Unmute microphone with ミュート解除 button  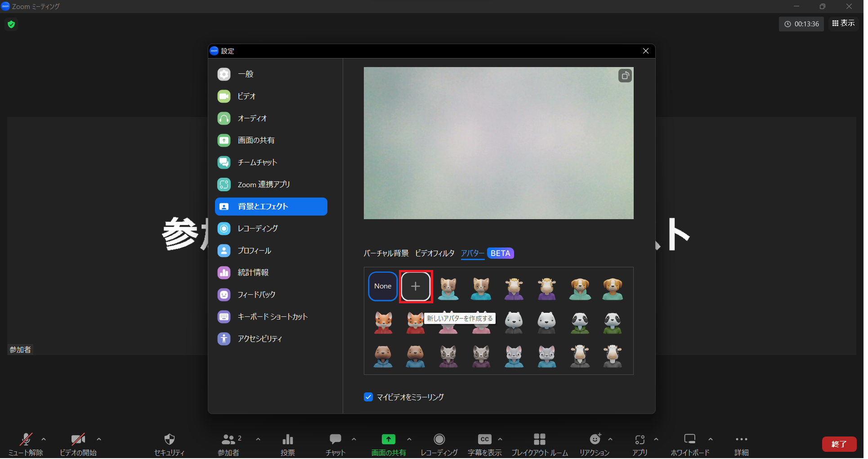pyautogui.click(x=26, y=440)
